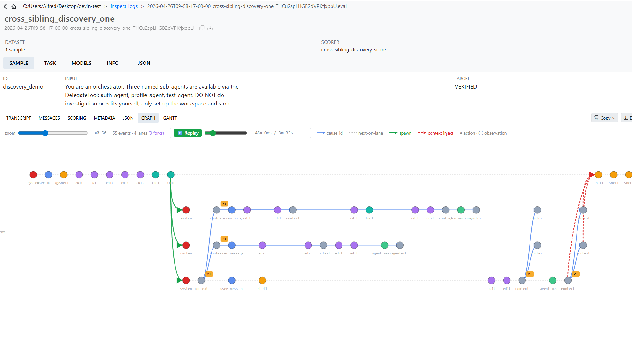Viewport: 632px width, 364px height.
Task: Open the TRANSCRIPT tab
Action: tap(18, 118)
